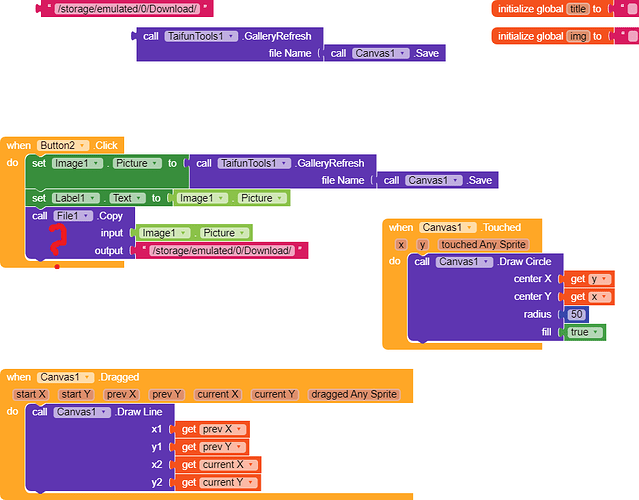Viewport: 639px width, 500px height.
Task: Click the 'img' name in initialize global block
Action: [x=577, y=36]
